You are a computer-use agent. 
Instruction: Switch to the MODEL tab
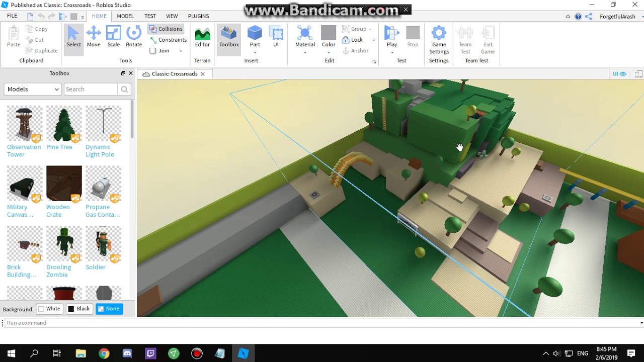pyautogui.click(x=125, y=16)
